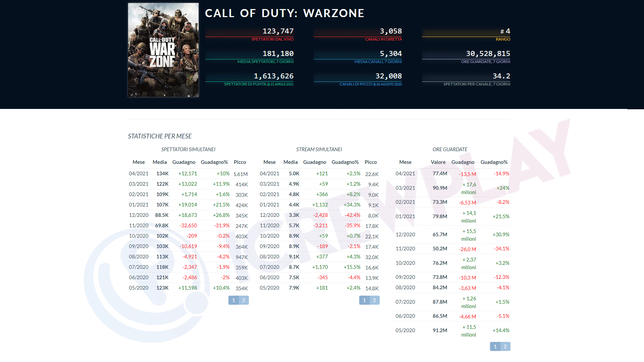The height and width of the screenshot is (362, 644).
Task: Click the Statistiche per mese heading
Action: tap(160, 136)
